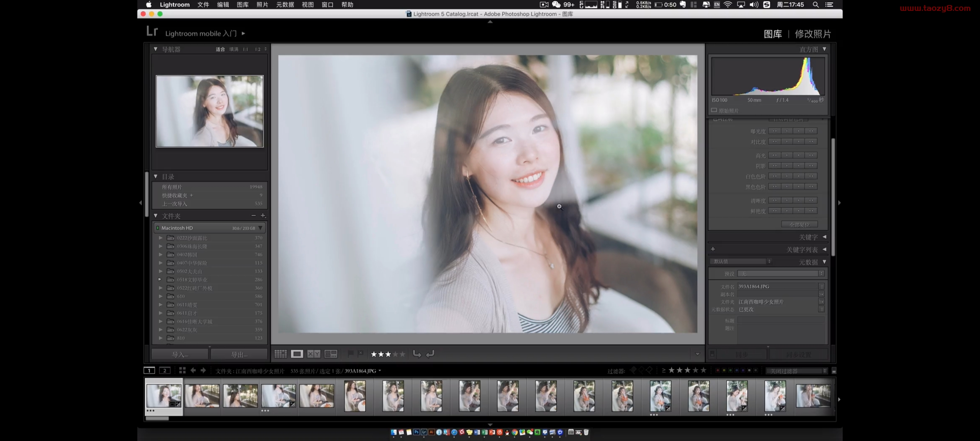Open Wi-Fi status in menu bar
The height and width of the screenshot is (441, 980).
[728, 5]
